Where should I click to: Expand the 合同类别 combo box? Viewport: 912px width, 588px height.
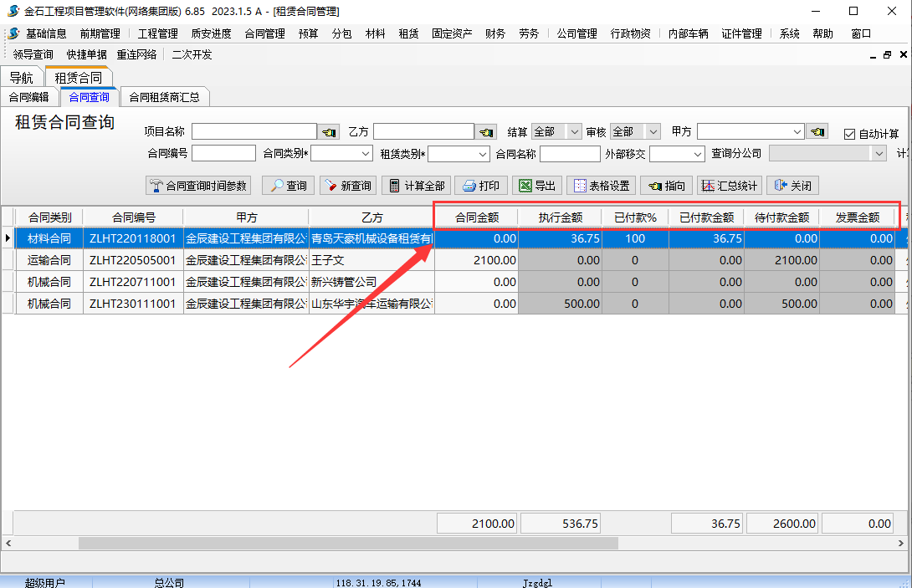(x=366, y=154)
